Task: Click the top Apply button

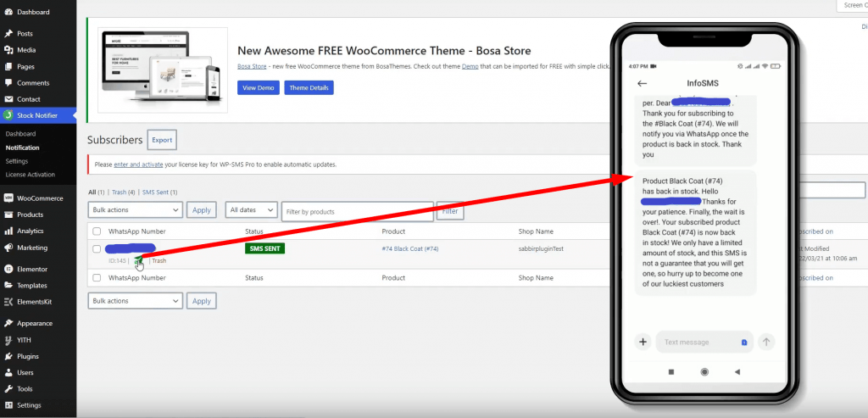Action: (x=202, y=210)
